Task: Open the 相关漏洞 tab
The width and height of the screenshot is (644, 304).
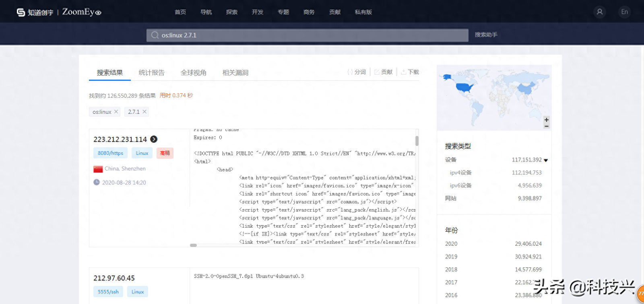Action: click(235, 73)
